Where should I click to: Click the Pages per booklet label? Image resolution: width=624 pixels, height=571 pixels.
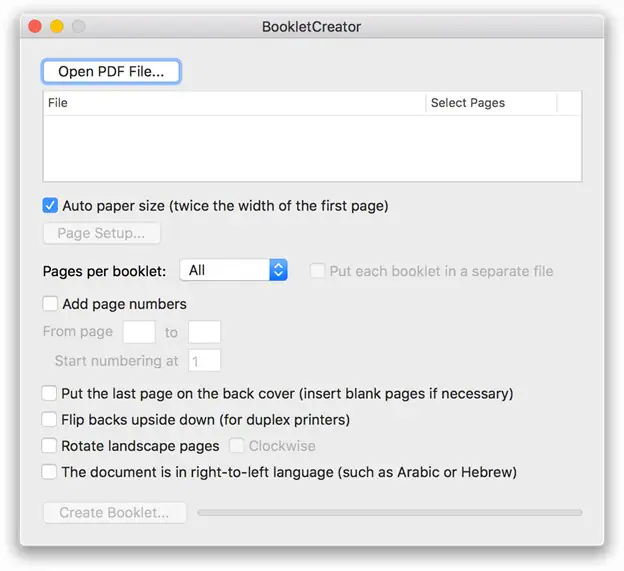click(104, 271)
